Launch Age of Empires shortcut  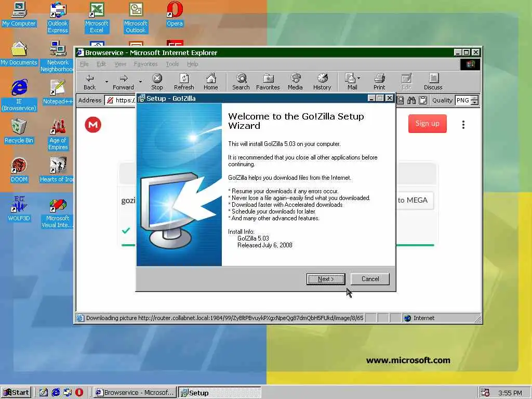coord(58,135)
